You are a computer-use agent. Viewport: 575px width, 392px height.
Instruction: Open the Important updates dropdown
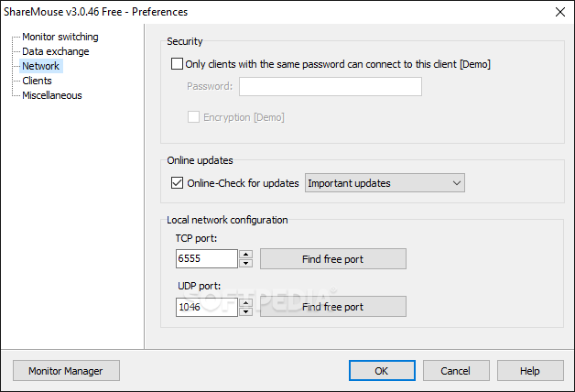click(385, 183)
